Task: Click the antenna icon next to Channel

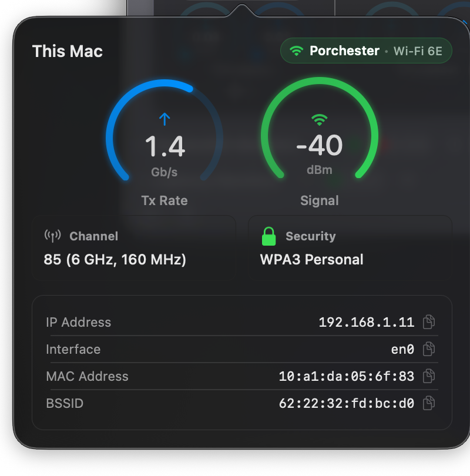Action: (52, 236)
